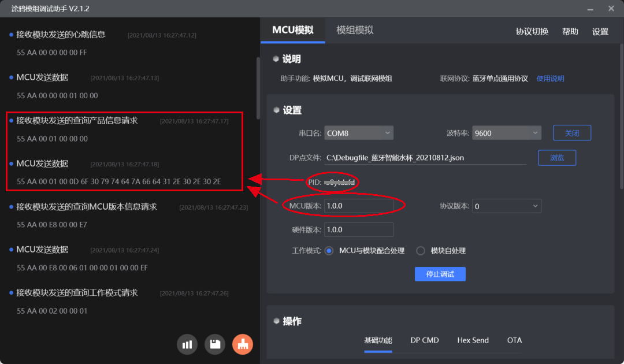Select hex data 55 AA 00 E8 00 00 E7
Image resolution: width=624 pixels, height=364 pixels.
tap(52, 225)
